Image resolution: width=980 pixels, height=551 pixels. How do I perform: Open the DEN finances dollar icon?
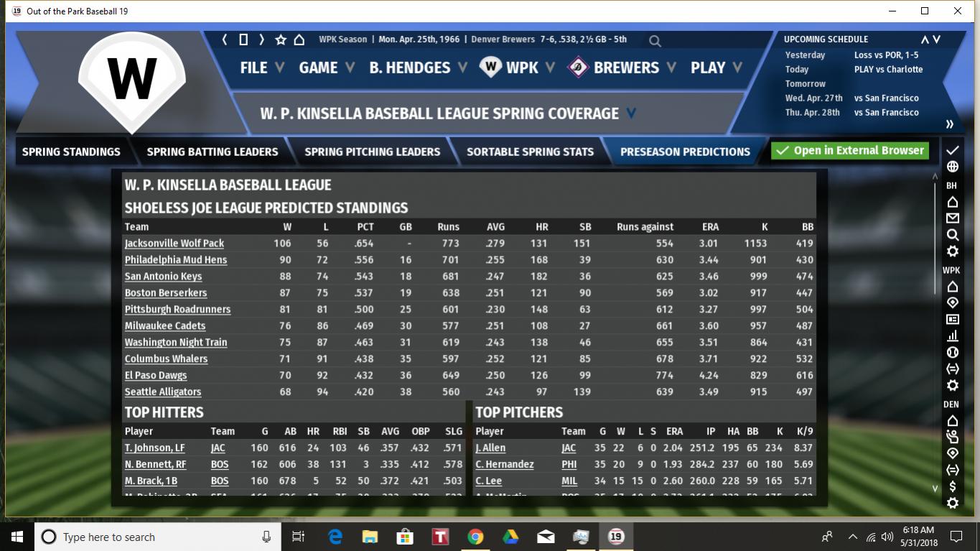[952, 487]
